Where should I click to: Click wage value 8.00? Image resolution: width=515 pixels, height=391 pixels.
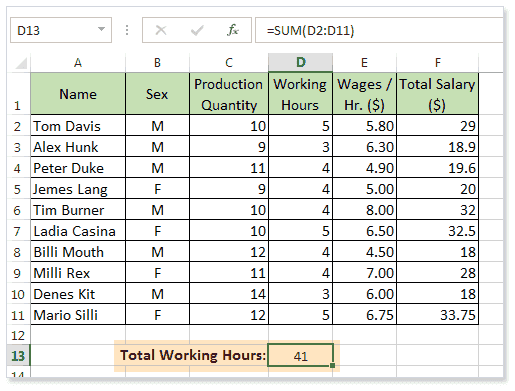[x=364, y=210]
